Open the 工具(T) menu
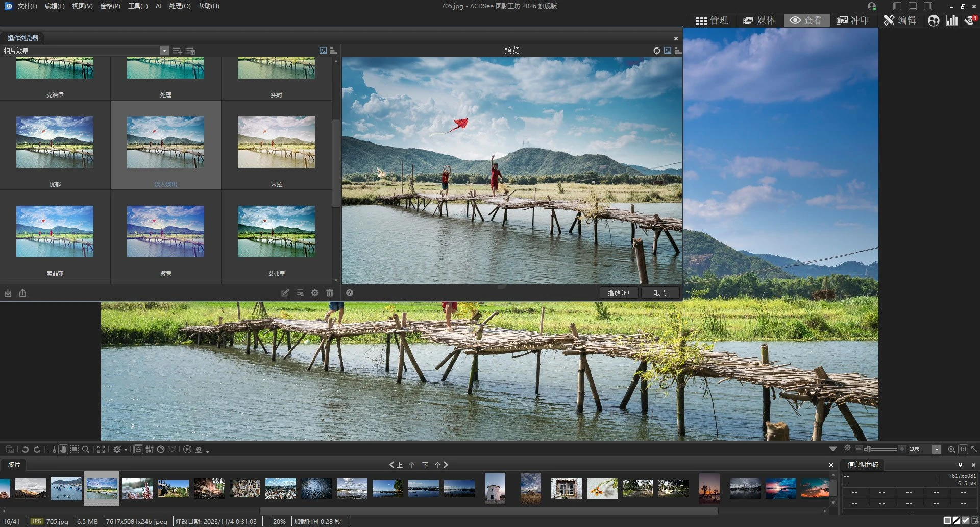The height and width of the screenshot is (527, 980). [x=138, y=6]
